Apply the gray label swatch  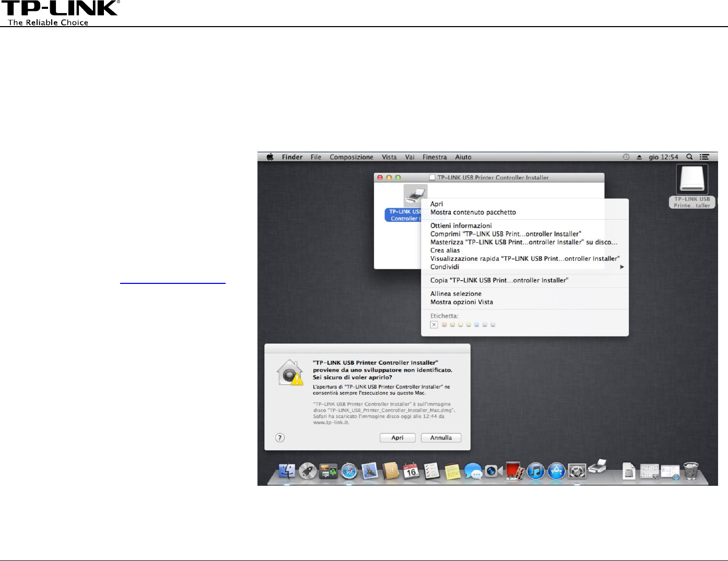pos(493,325)
